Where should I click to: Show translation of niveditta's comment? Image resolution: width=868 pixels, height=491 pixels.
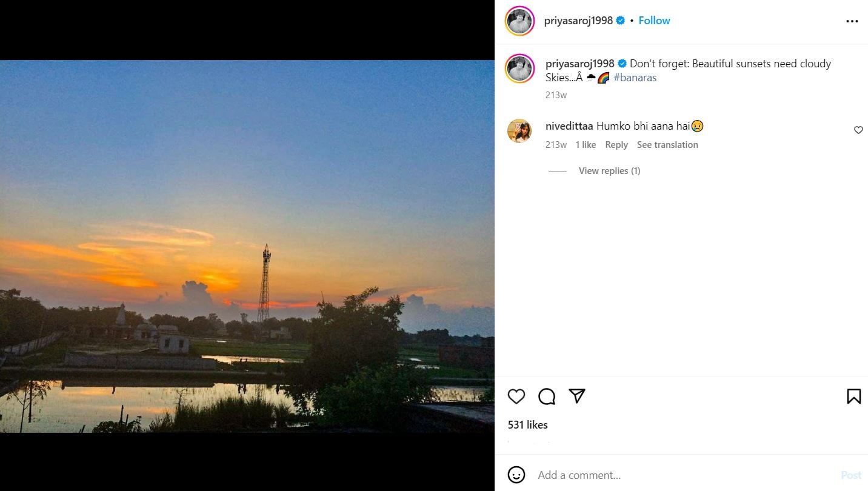click(667, 145)
